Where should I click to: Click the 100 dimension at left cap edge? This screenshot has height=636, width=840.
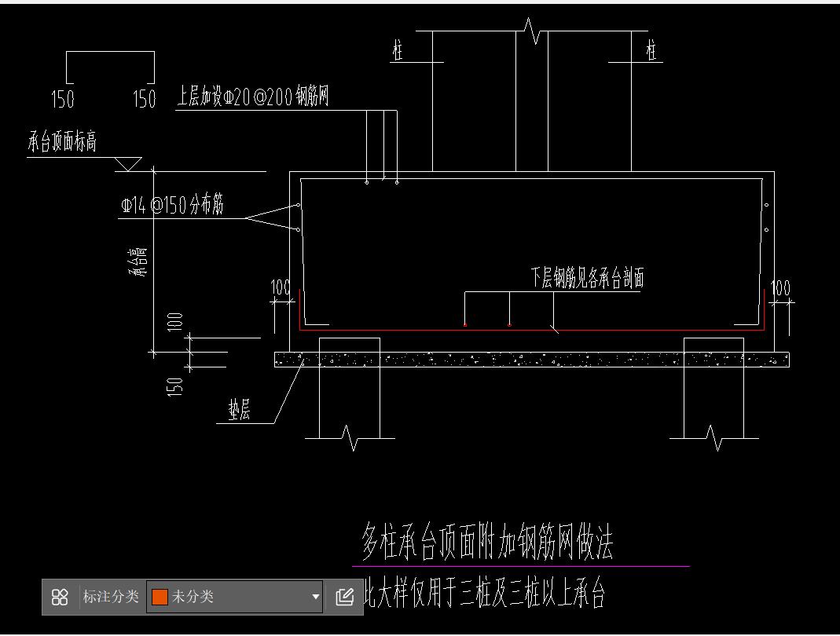(x=280, y=287)
